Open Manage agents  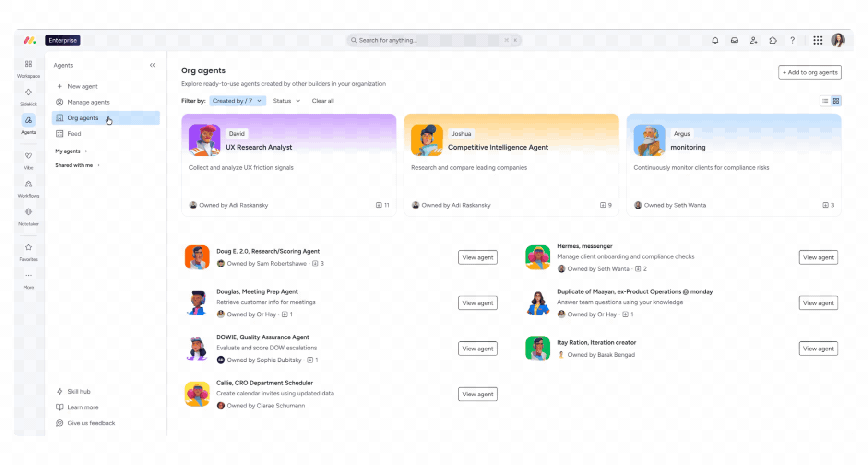[x=106, y=102]
